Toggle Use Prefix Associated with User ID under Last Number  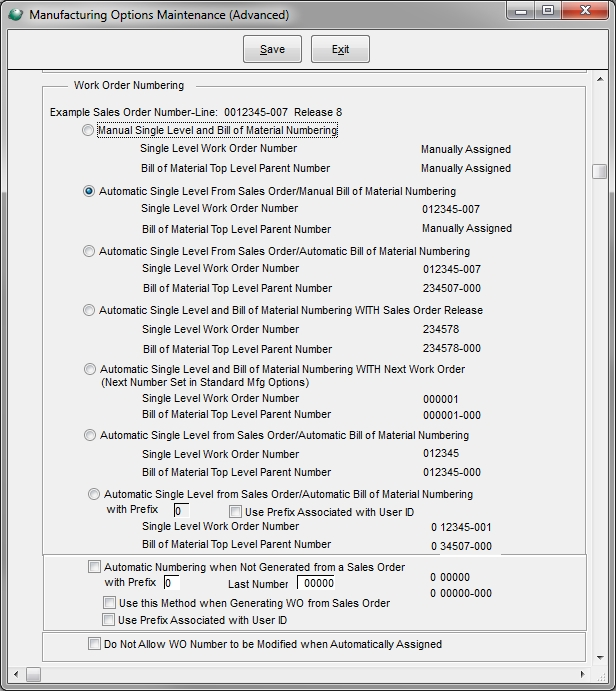pyautogui.click(x=108, y=620)
